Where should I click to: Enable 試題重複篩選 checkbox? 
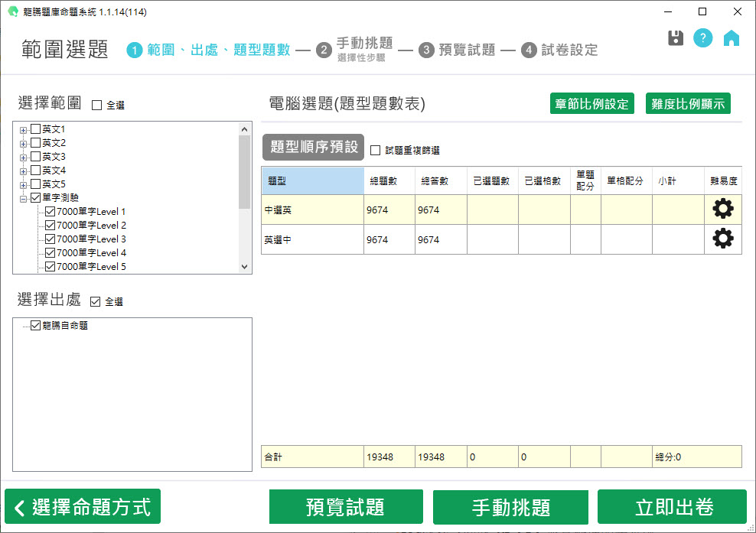(x=376, y=151)
